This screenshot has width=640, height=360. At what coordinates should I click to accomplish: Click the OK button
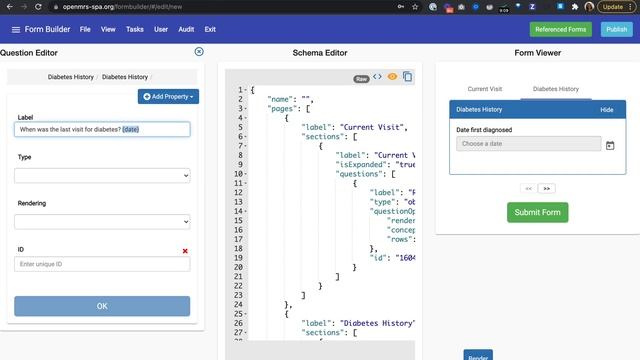point(102,306)
